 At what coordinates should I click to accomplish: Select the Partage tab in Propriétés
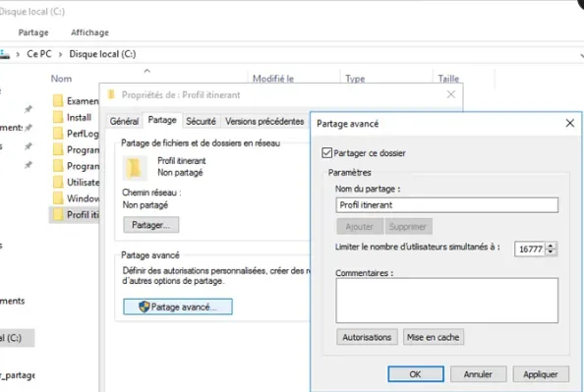coord(162,120)
